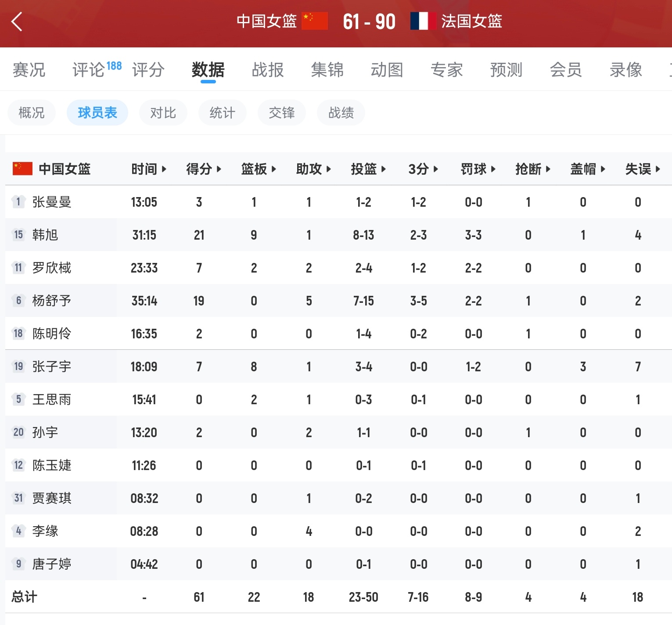This screenshot has height=625, width=672.
Task: Tap China flag beside 中国女篮 table title
Action: (x=23, y=169)
